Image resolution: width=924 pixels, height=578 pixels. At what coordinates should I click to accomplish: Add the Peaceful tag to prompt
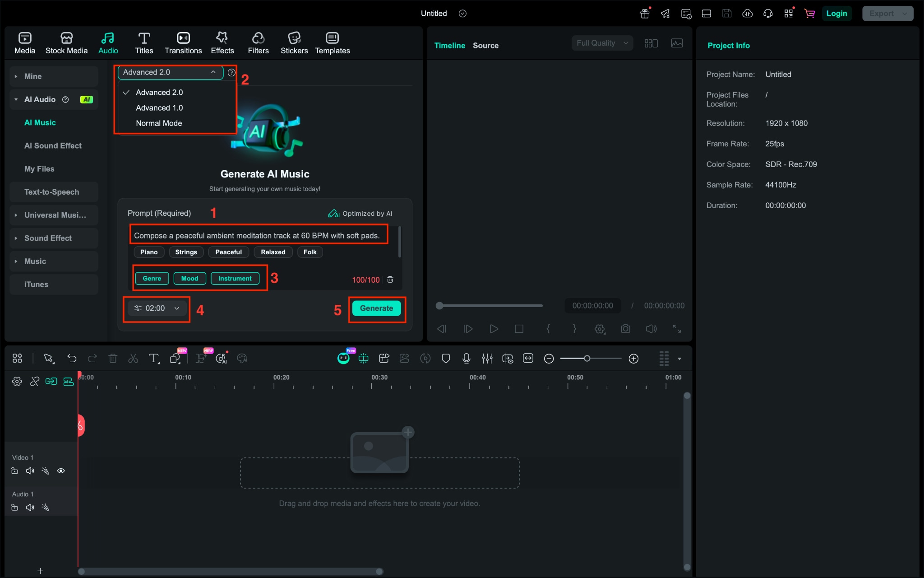click(228, 252)
